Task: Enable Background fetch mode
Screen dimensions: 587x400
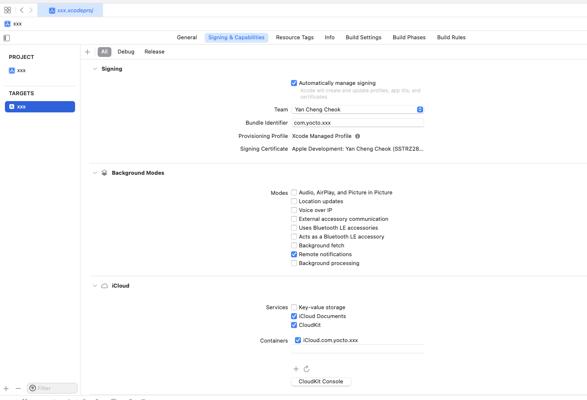Action: click(294, 245)
